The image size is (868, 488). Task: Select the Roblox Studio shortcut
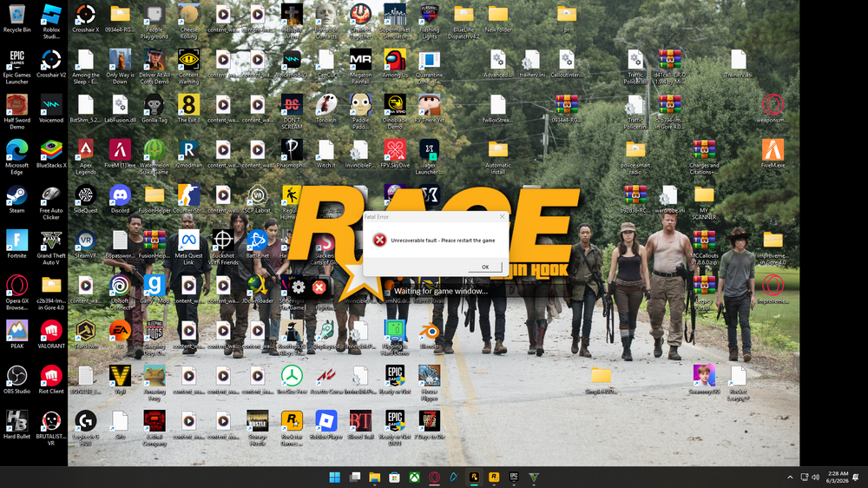point(51,23)
